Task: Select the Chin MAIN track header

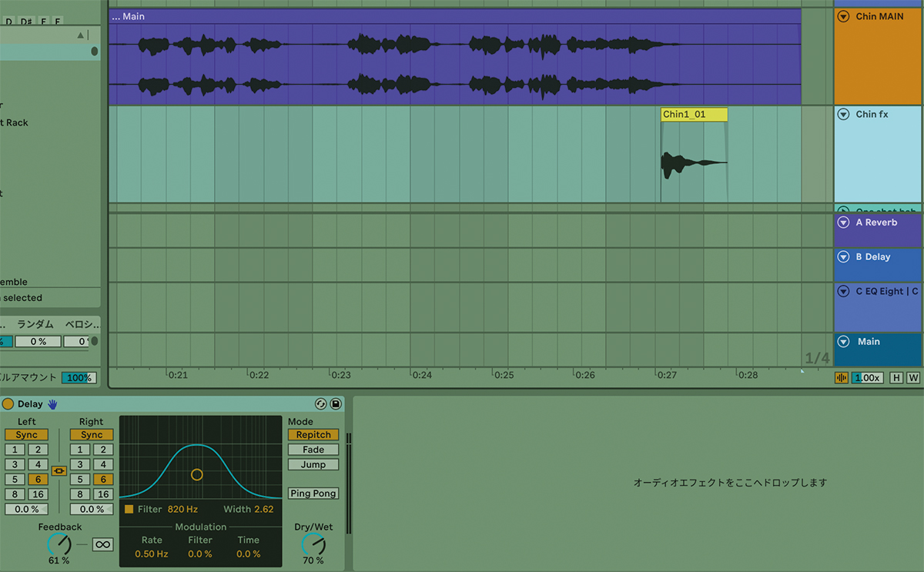Action: pyautogui.click(x=878, y=56)
